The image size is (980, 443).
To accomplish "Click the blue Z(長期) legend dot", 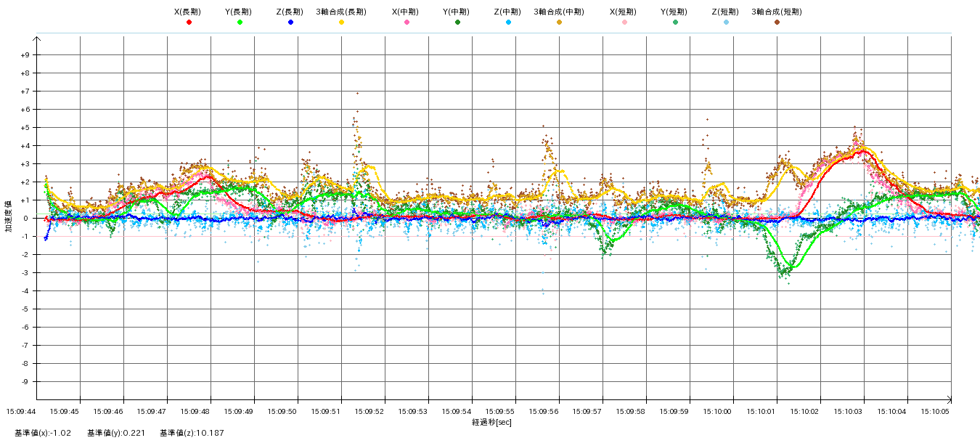I will tap(290, 23).
